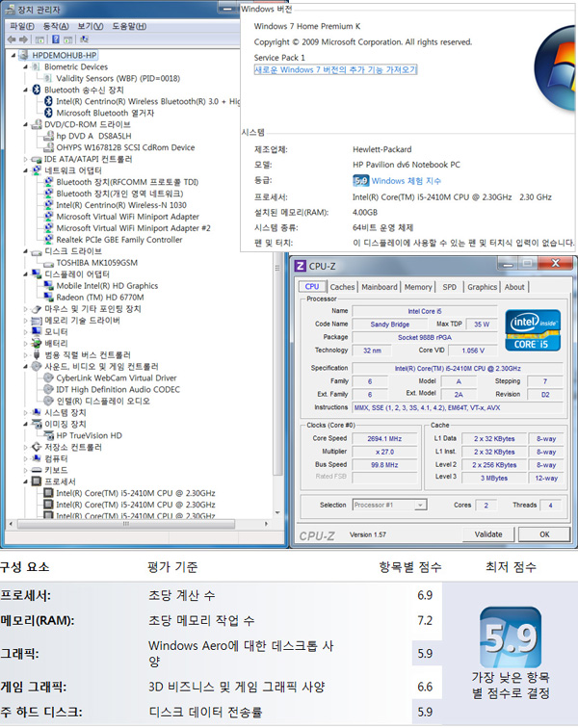
Task: Click the Validate button in CPU-Z
Action: 488,534
